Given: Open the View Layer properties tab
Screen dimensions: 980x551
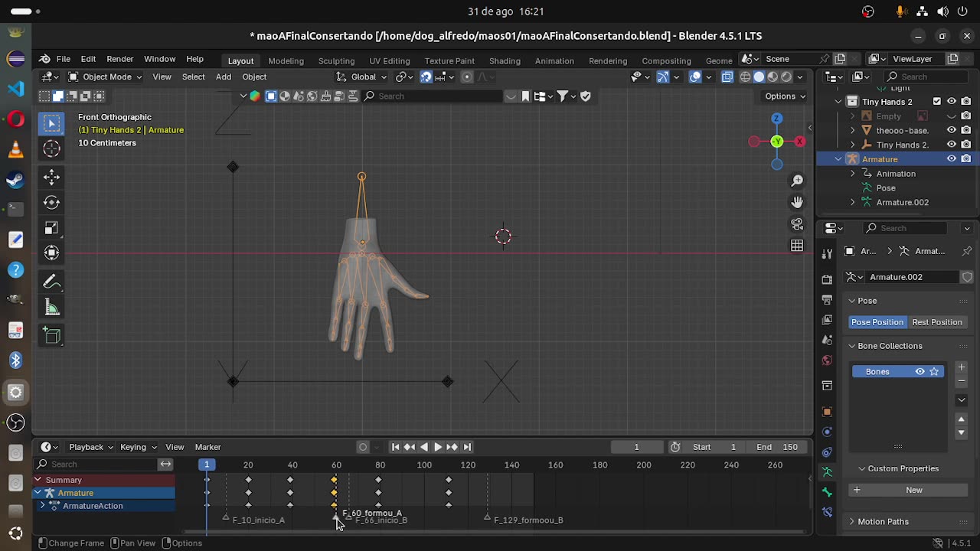Looking at the screenshot, I should click(x=827, y=319).
